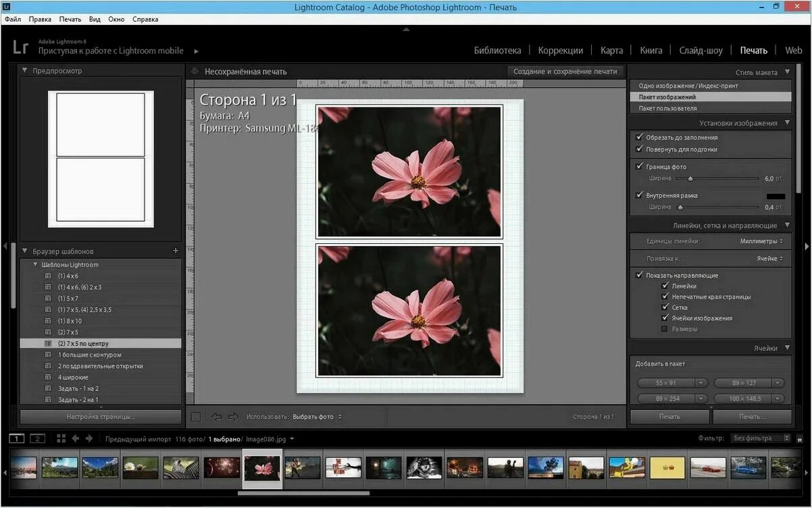
Task: Hide the top module bar with arrow
Action: tap(406, 30)
